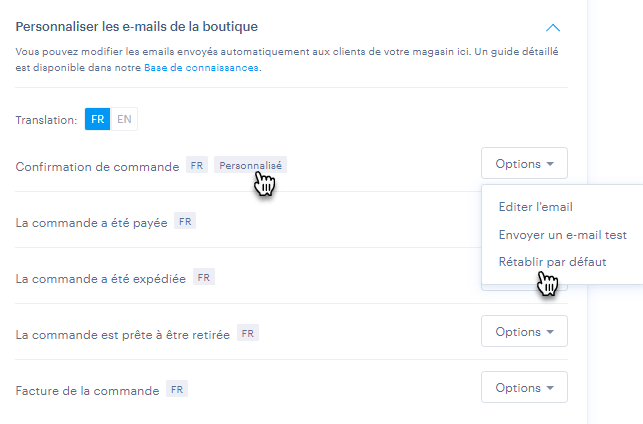The image size is (643, 424).
Task: Switch translation to FR
Action: (98, 119)
